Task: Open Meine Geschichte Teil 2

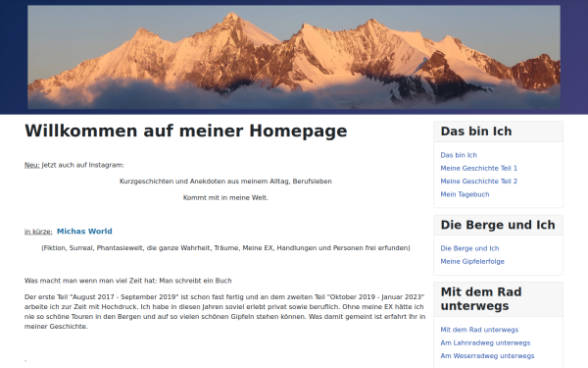Action: (479, 182)
